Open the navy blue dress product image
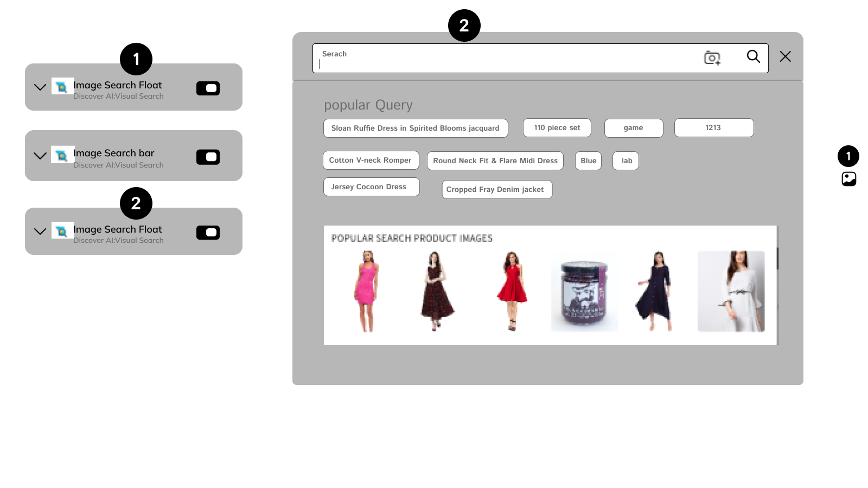Viewport: 868px width, 488px height. point(655,291)
